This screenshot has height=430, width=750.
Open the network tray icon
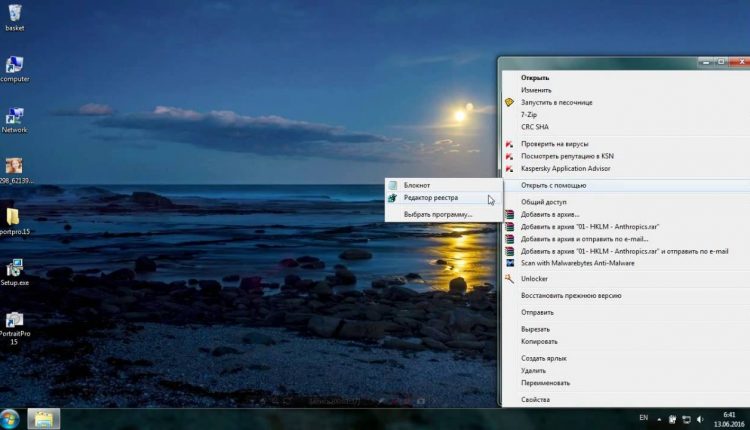coord(686,419)
